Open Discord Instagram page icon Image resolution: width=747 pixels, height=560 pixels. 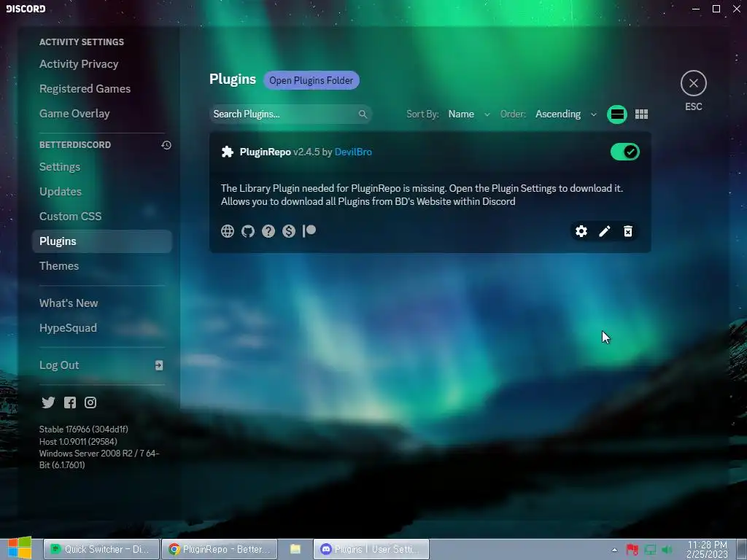click(90, 402)
